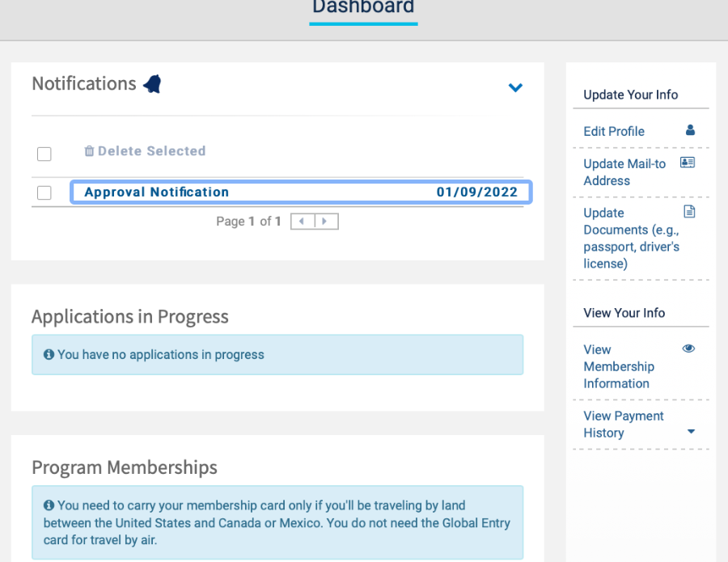Click the Update Mail-to Address card icon
The image size is (728, 562).
688,163
